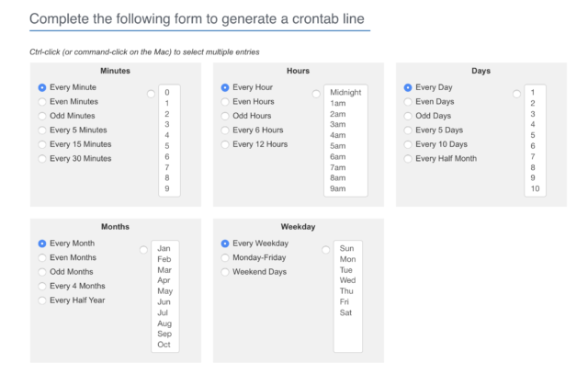Viewport: 588px width, 374px height.
Task: Choose Weekend Days option
Action: pos(224,272)
